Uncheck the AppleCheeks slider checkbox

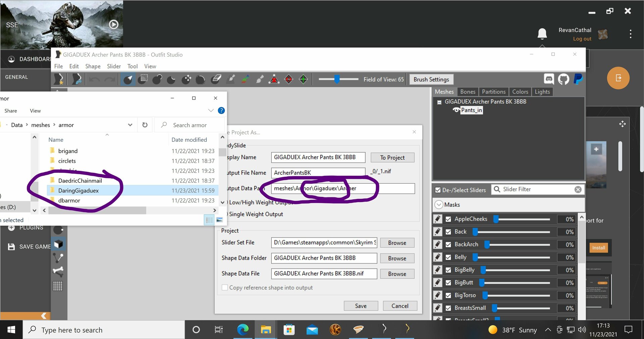pyautogui.click(x=448, y=219)
